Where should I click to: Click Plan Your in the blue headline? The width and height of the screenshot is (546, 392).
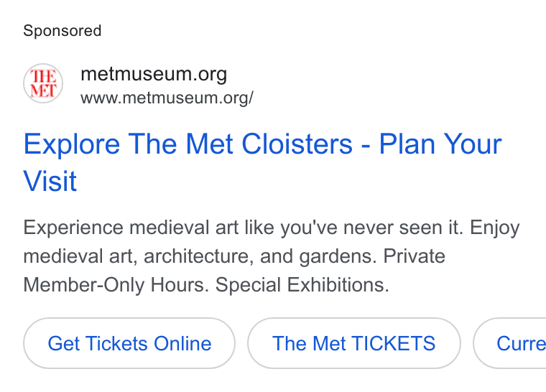coord(440,144)
